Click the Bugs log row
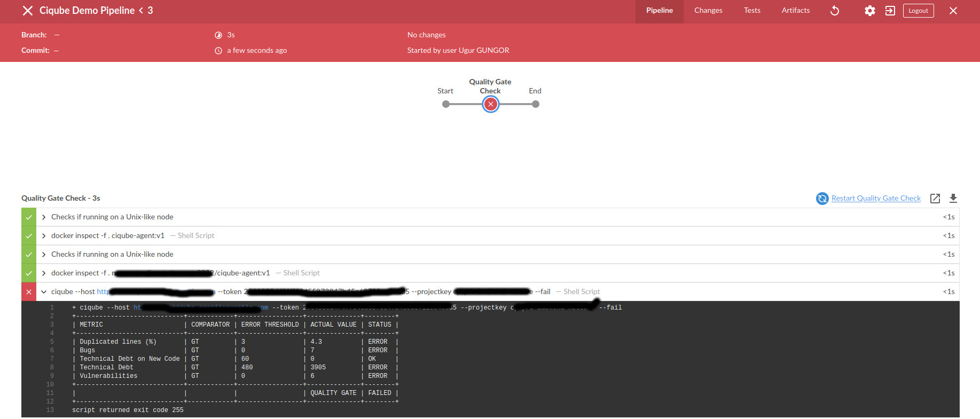This screenshot has width=980, height=419. pos(236,350)
